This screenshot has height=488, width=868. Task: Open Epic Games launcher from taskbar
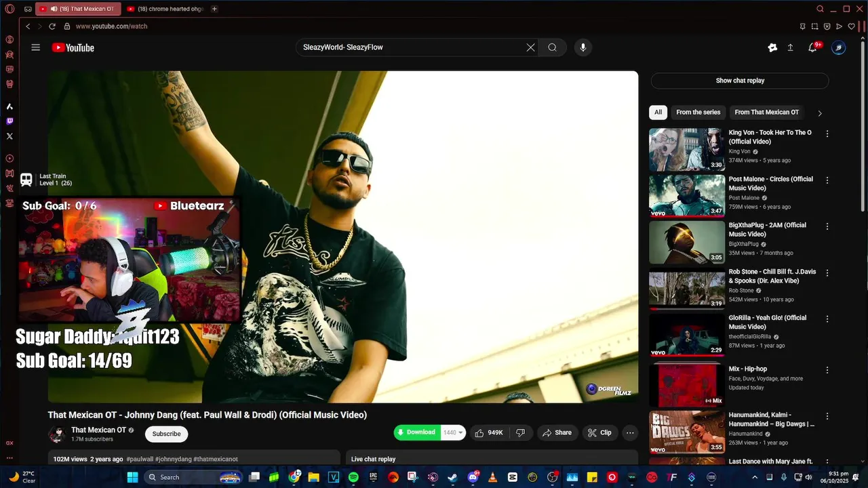click(373, 477)
